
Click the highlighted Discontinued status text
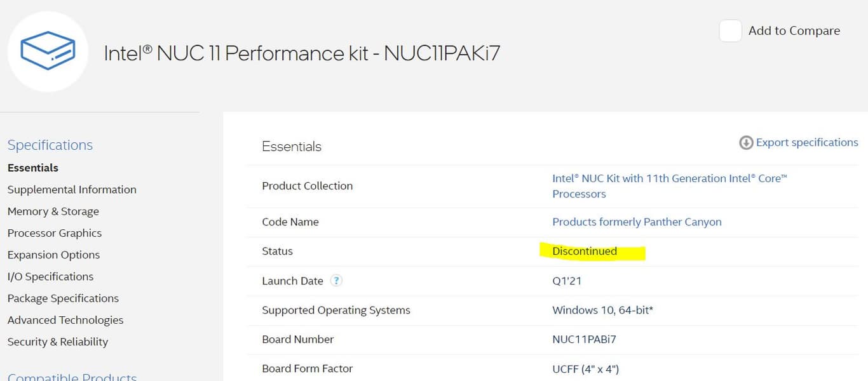(x=585, y=251)
